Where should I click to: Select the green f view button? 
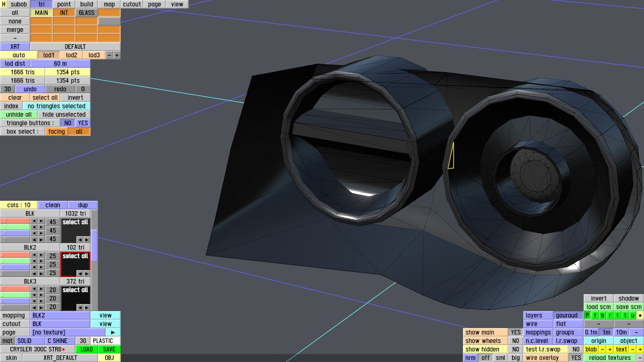[x=595, y=315]
